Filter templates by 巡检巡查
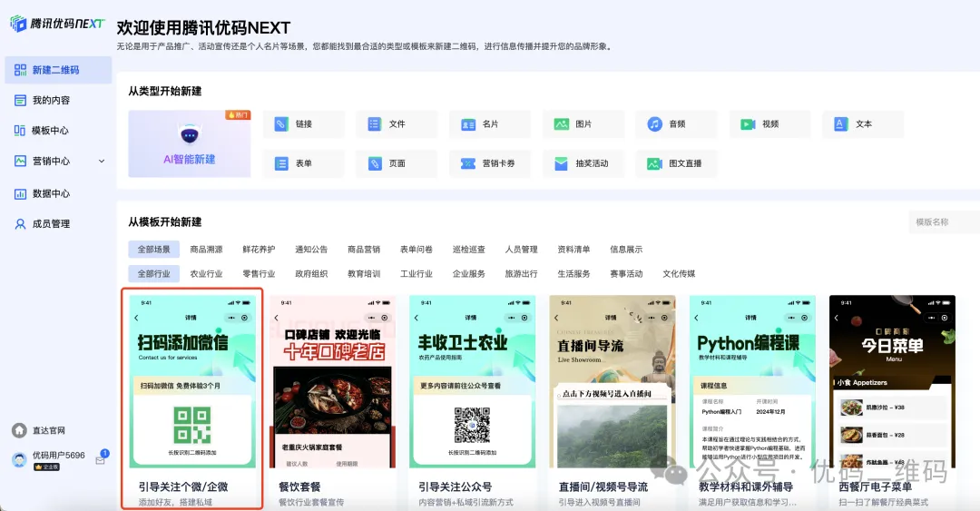 469,249
